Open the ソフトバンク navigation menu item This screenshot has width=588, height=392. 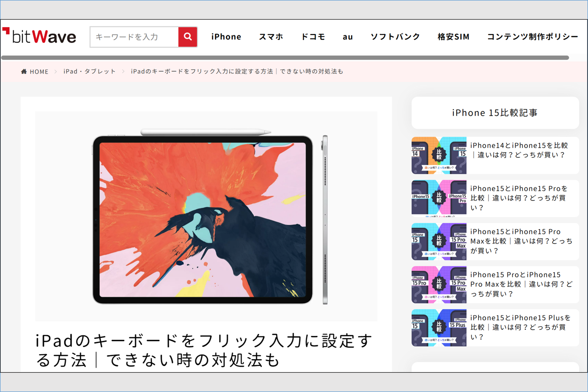pyautogui.click(x=395, y=37)
